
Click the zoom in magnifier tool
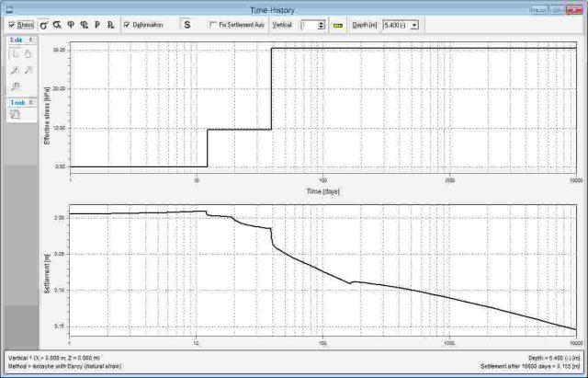16,70
